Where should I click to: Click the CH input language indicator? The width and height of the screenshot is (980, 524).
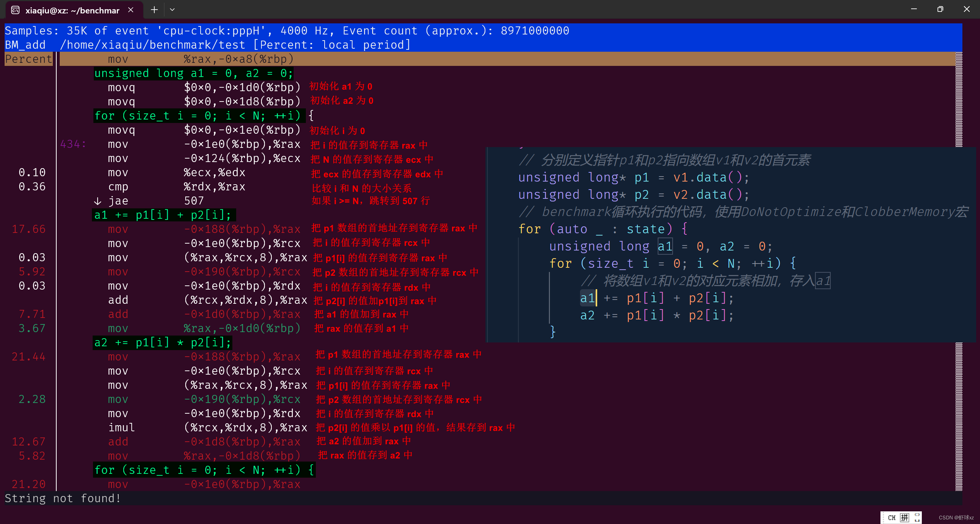(x=892, y=517)
